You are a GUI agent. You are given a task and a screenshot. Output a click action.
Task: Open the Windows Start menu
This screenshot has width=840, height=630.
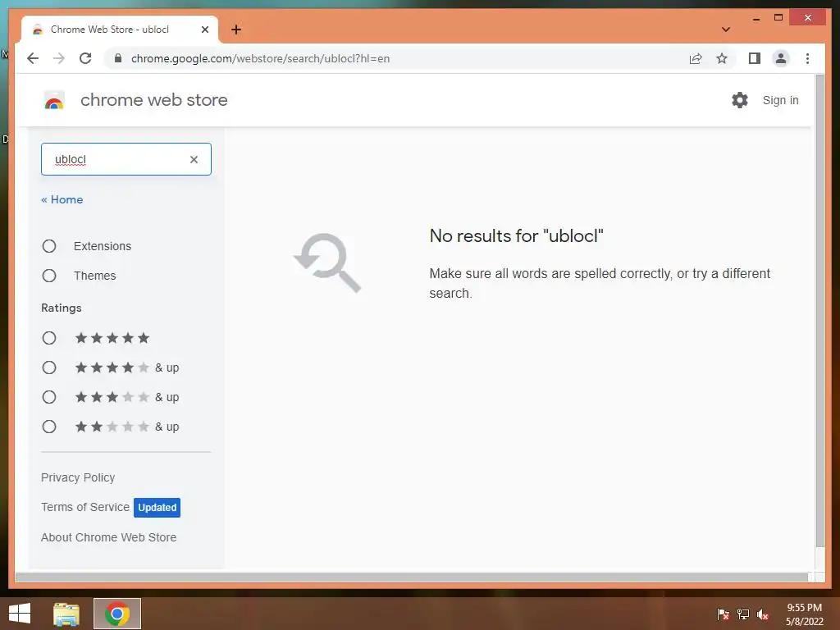pos(20,614)
